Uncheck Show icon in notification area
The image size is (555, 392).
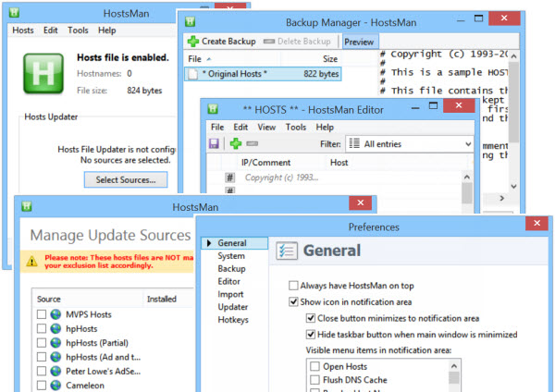(x=293, y=301)
